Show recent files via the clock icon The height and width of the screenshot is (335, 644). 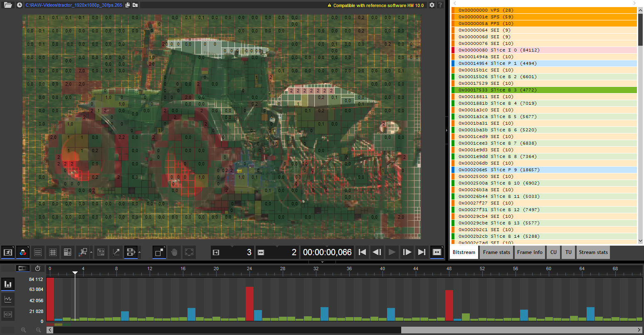click(x=20, y=5)
